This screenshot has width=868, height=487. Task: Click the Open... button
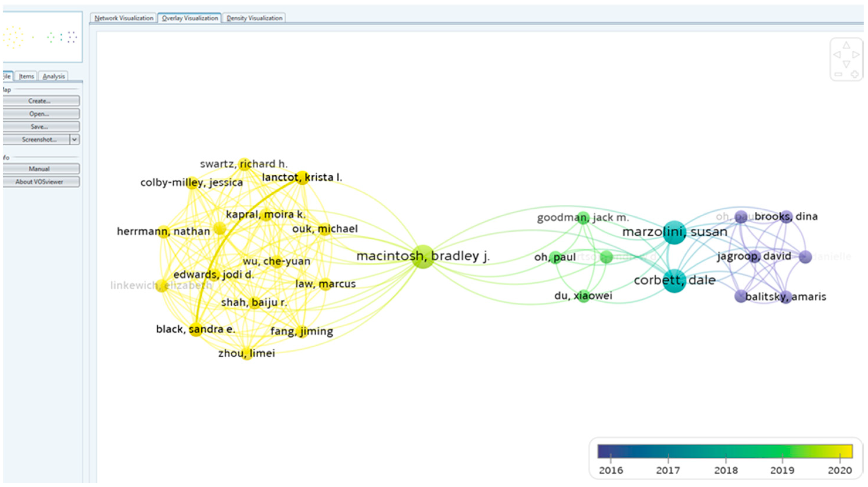click(x=39, y=114)
